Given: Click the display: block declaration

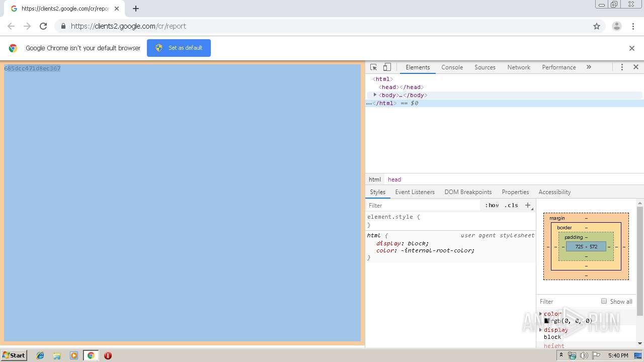Looking at the screenshot, I should pos(403,243).
